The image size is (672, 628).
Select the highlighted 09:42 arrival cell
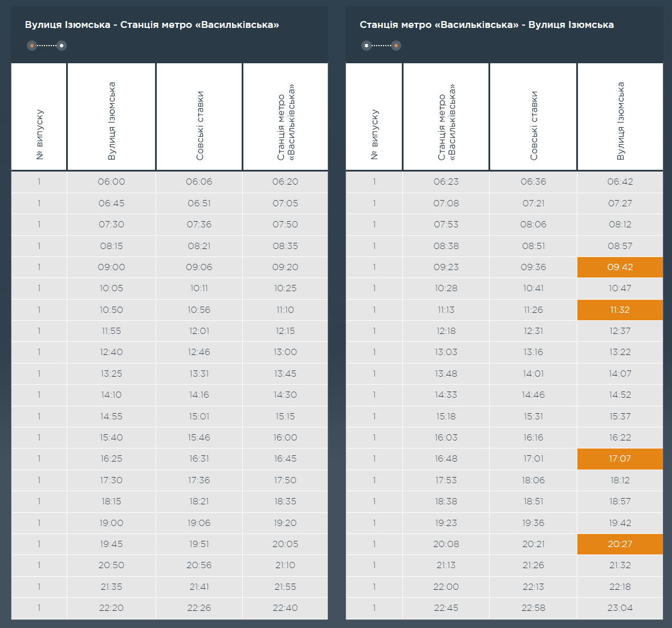[620, 267]
